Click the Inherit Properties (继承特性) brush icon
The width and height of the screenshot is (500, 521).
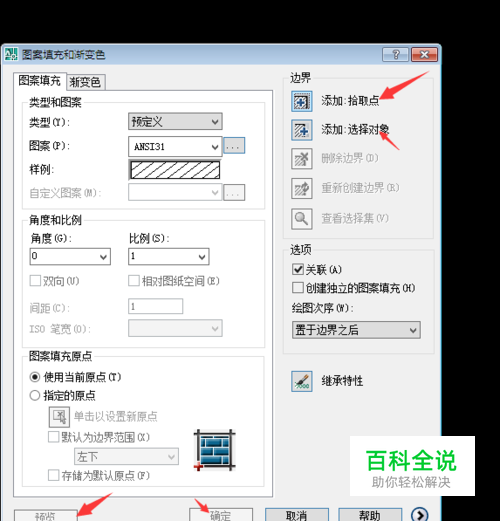tap(302, 381)
